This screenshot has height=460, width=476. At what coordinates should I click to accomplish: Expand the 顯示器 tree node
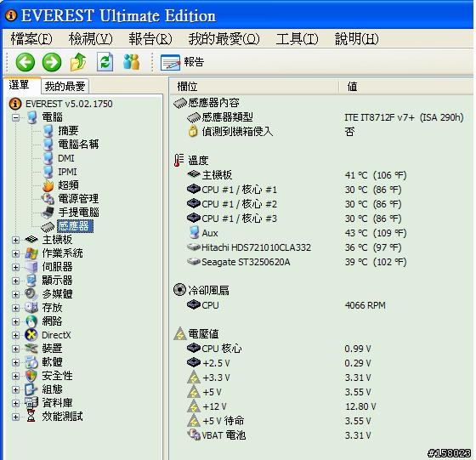pos(16,281)
